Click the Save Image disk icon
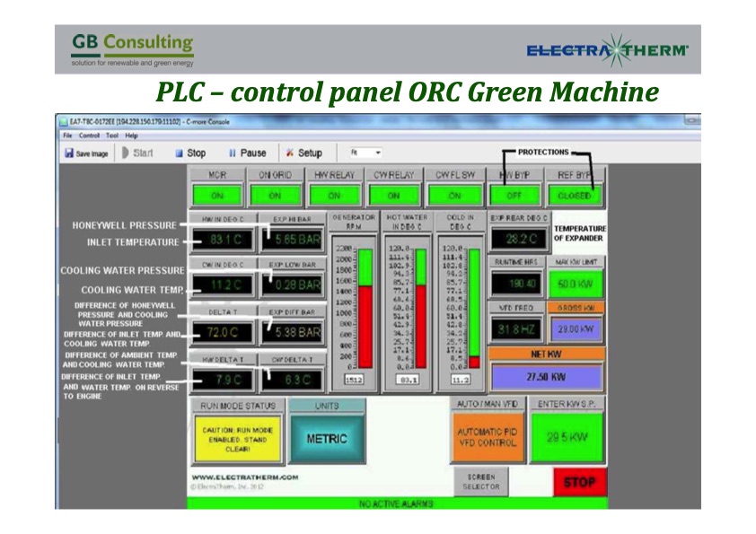The image size is (756, 534). click(x=69, y=153)
